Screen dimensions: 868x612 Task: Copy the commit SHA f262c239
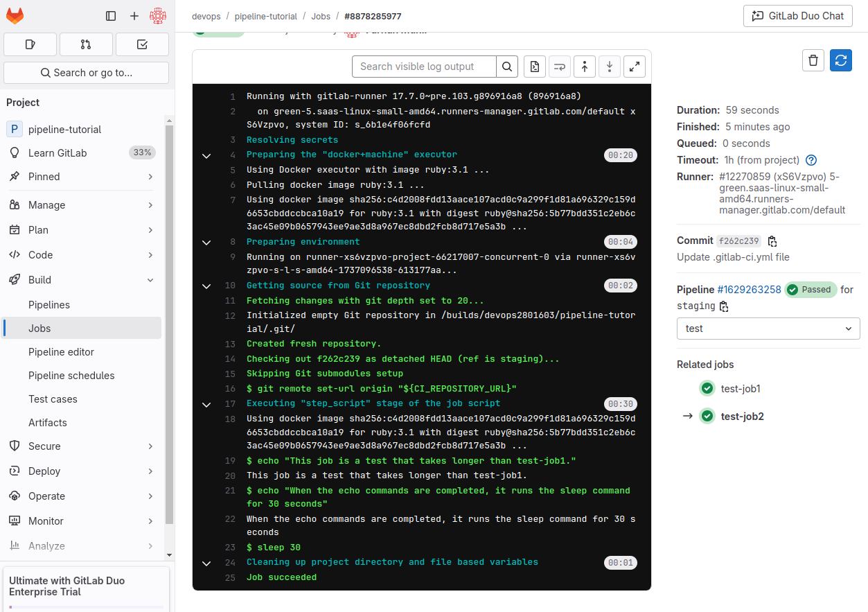tap(772, 241)
